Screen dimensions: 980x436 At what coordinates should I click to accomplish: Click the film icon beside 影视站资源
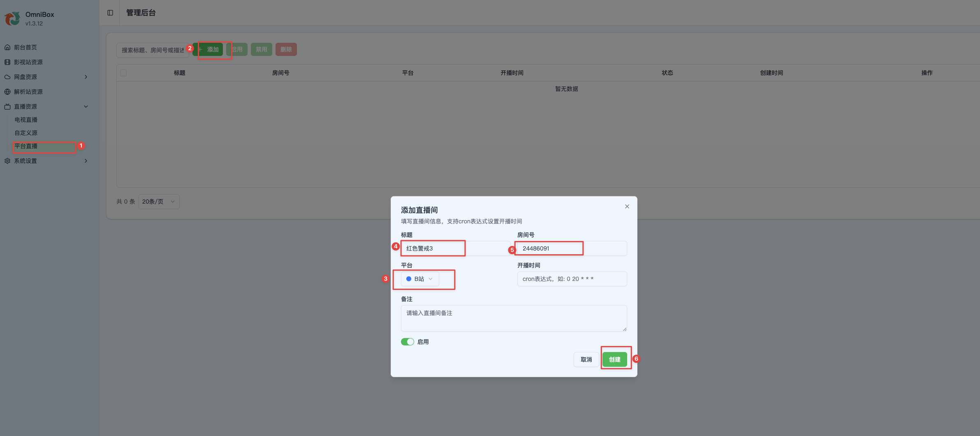(7, 62)
